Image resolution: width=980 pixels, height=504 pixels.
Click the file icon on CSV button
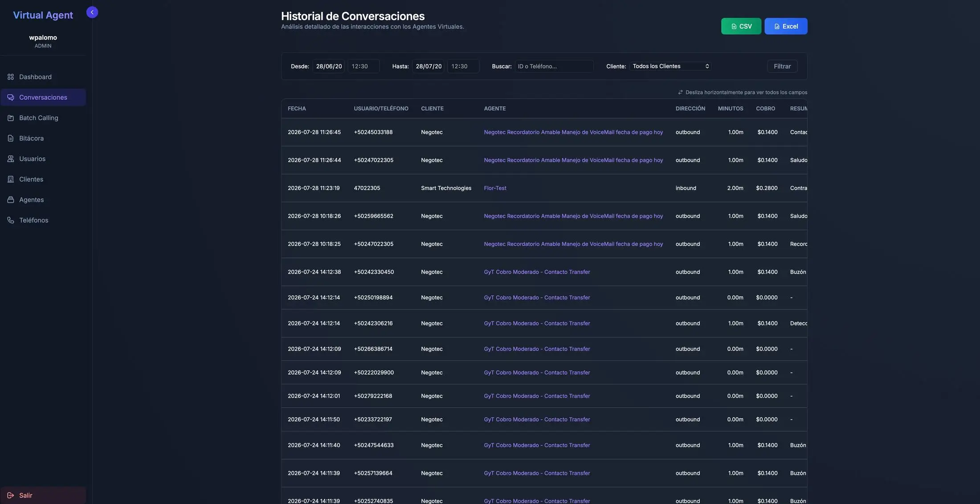click(734, 26)
